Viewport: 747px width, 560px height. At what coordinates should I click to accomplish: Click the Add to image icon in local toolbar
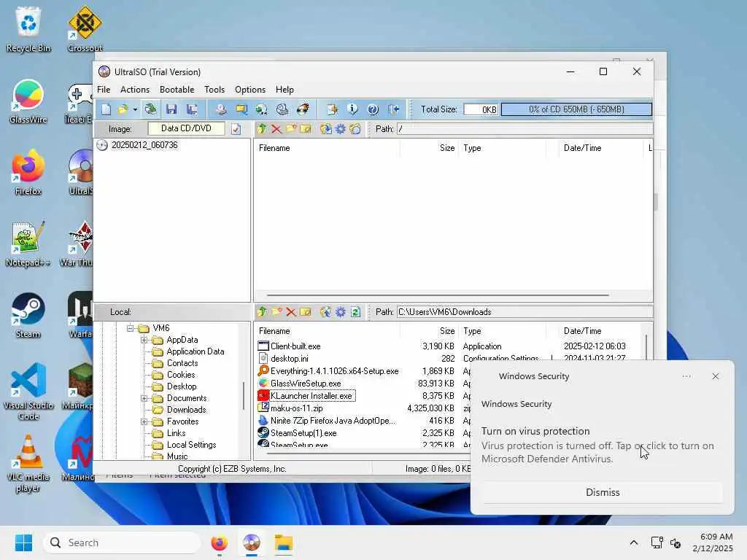tap(326, 312)
